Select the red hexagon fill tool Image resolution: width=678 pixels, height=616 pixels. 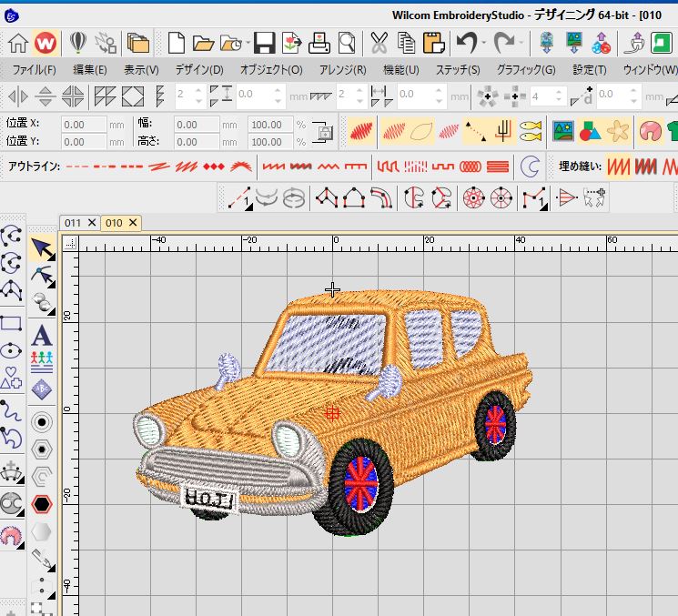pos(42,504)
